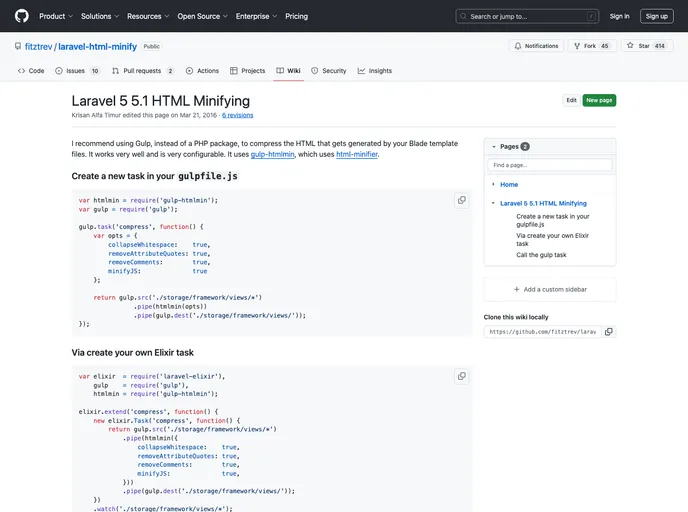Image resolution: width=688 pixels, height=512 pixels.
Task: Star the repository with the Star button
Action: tap(647, 46)
